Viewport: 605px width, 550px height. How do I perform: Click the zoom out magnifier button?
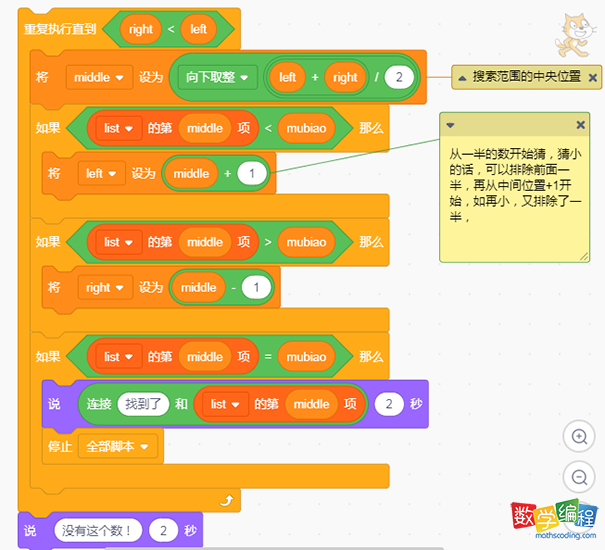(579, 477)
